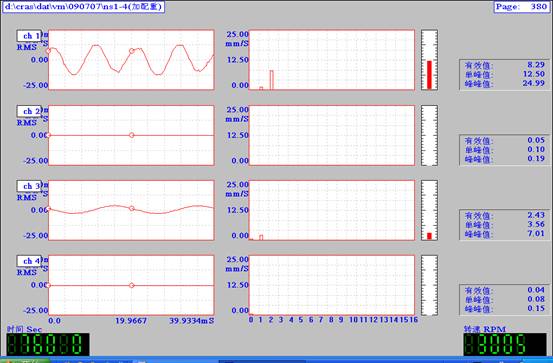The width and height of the screenshot is (553, 363).
Task: Click the first harmonic bar in ch 3 spectrum
Action: point(261,237)
